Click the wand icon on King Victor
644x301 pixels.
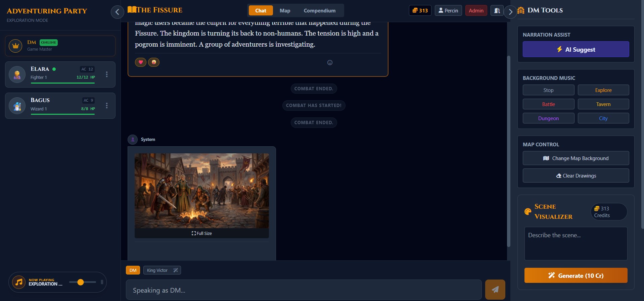[176, 270]
